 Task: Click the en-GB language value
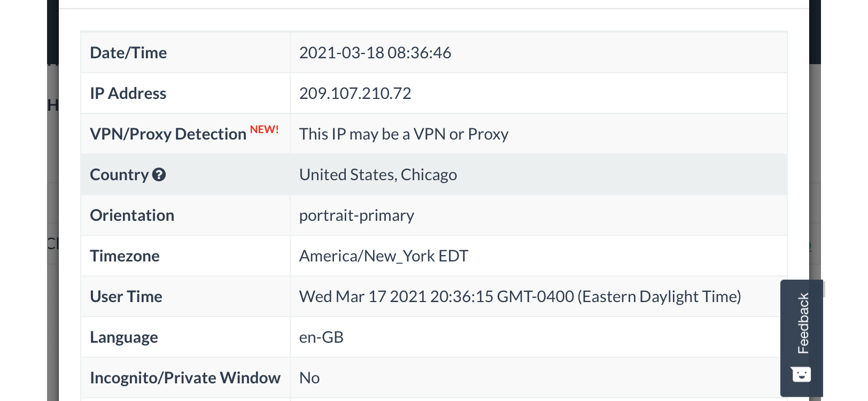pyautogui.click(x=321, y=337)
